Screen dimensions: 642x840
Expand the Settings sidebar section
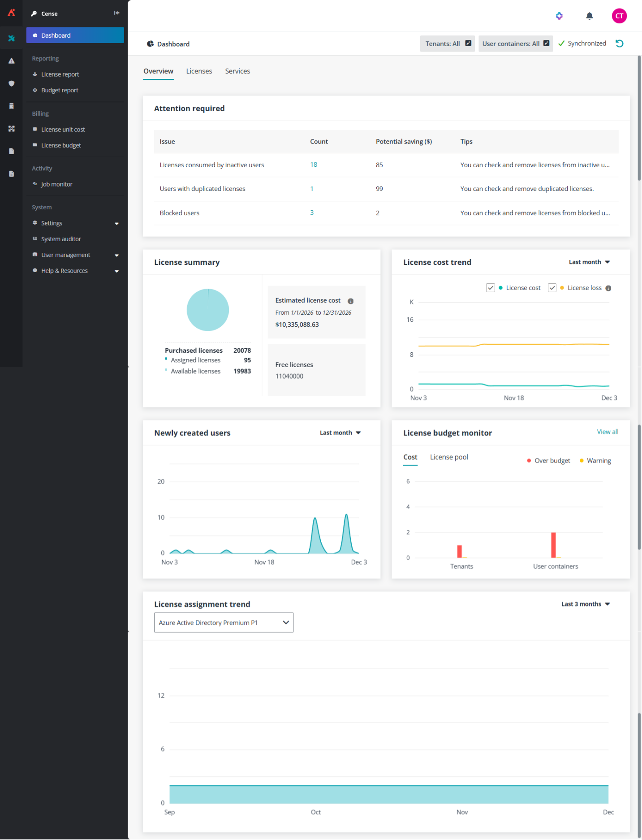click(x=116, y=223)
